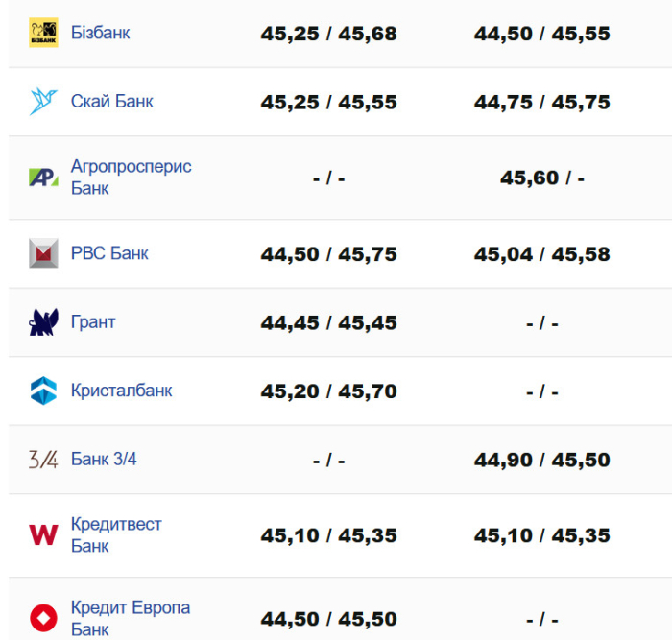This screenshot has width=672, height=640.
Task: Click the Кристалбанк blue crystal logo
Action: pos(43,391)
